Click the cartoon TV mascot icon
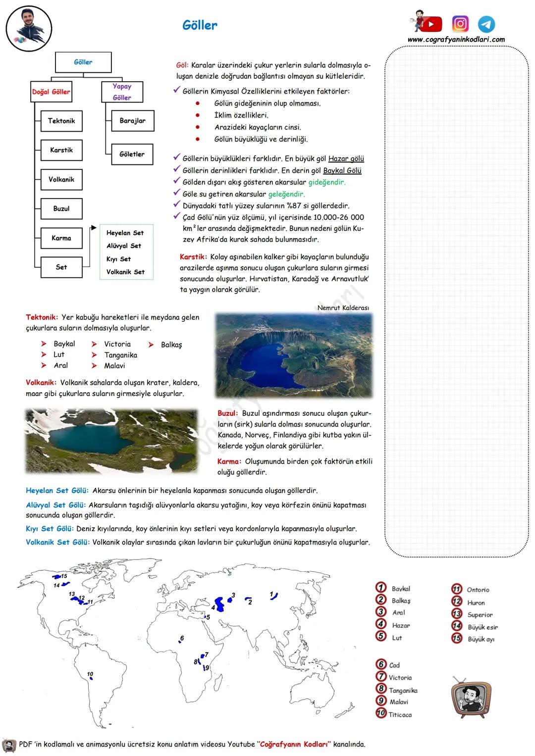 click(x=471, y=698)
